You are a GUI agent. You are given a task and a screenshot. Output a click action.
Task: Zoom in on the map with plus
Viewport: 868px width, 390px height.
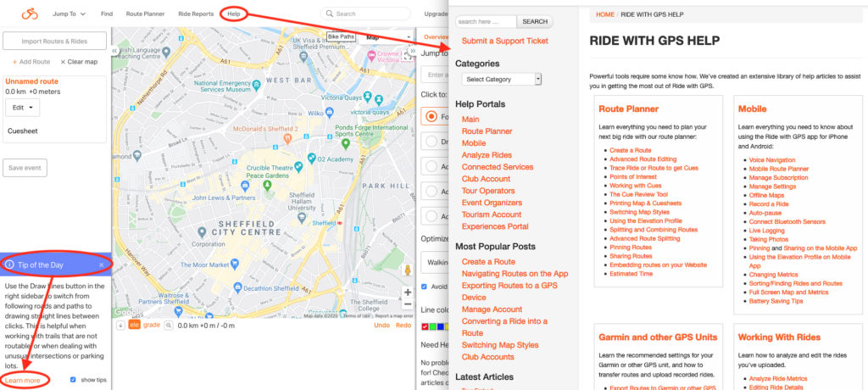[408, 292]
